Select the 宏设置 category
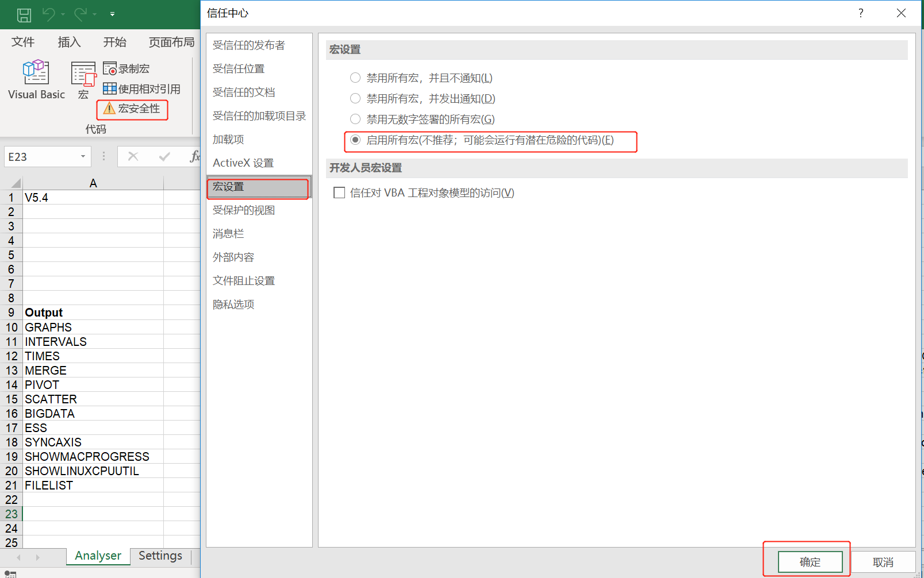 point(259,187)
